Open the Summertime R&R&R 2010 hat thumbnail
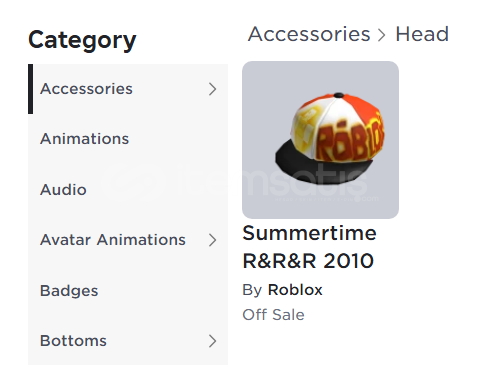 click(x=320, y=140)
